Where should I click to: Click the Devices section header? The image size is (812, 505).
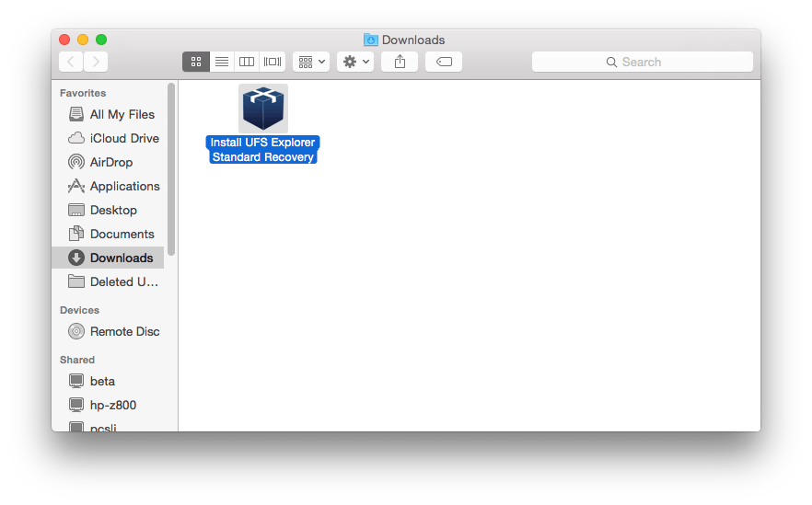coord(79,310)
